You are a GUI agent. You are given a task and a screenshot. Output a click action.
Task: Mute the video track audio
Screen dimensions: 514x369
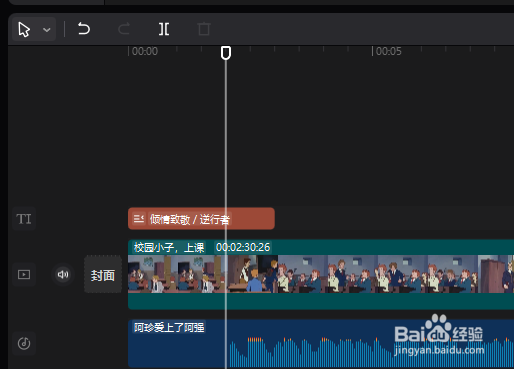(63, 275)
